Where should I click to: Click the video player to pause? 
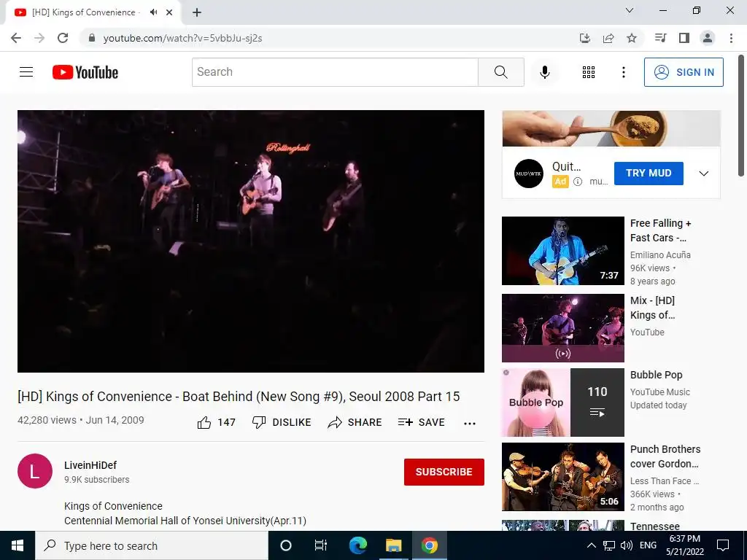coord(251,241)
